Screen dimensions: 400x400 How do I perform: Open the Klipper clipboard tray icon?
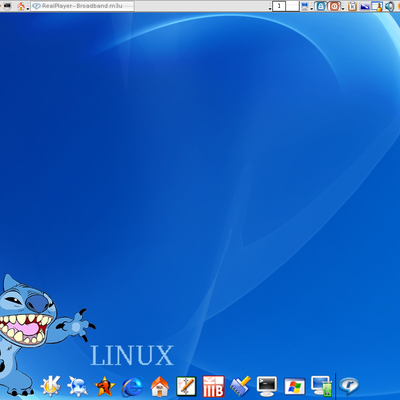(352, 6)
